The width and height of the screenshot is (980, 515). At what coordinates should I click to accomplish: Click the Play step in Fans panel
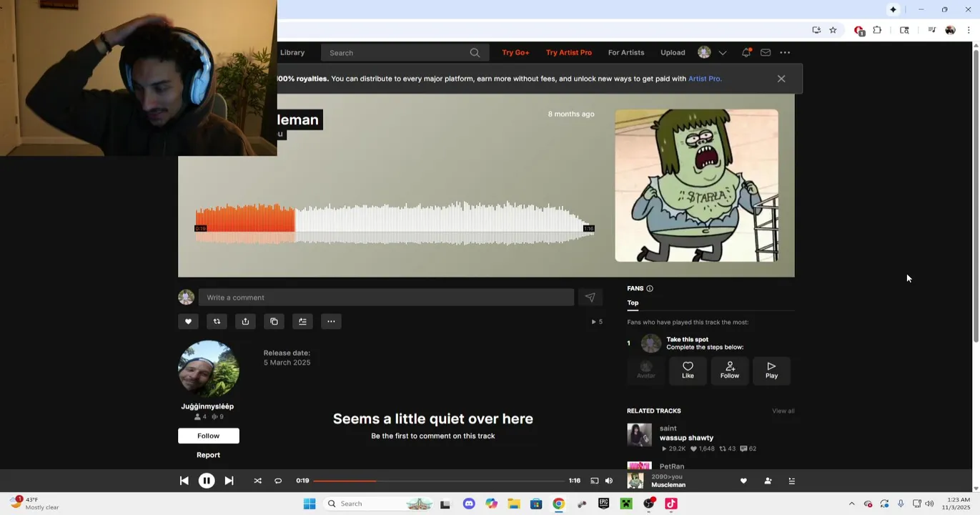point(771,371)
